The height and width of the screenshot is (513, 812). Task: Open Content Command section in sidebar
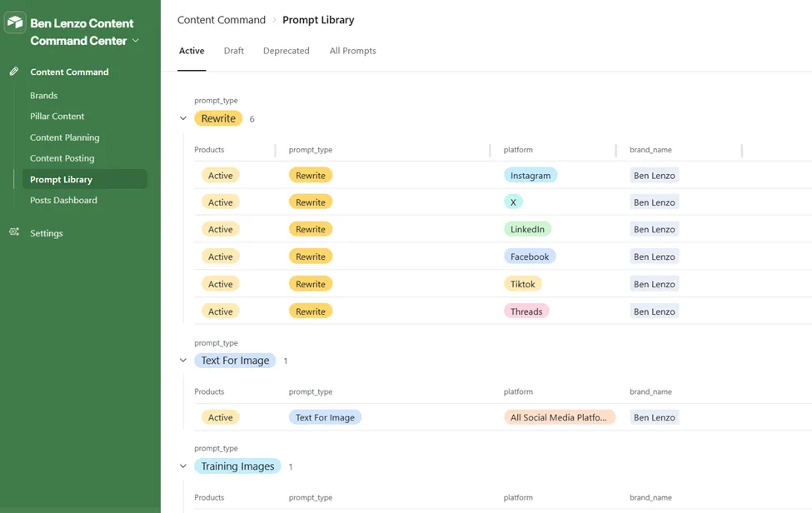click(69, 72)
